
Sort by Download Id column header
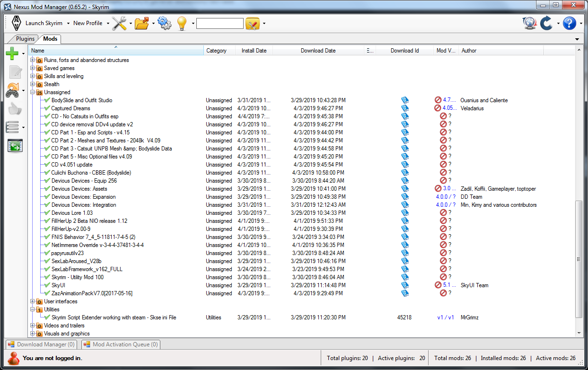404,51
